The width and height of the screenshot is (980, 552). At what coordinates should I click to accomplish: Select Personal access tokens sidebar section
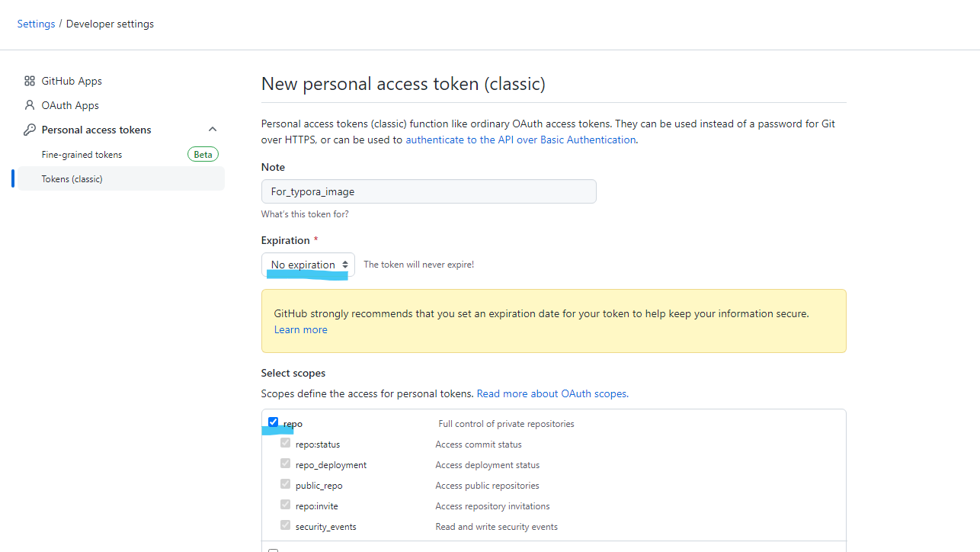click(x=97, y=130)
